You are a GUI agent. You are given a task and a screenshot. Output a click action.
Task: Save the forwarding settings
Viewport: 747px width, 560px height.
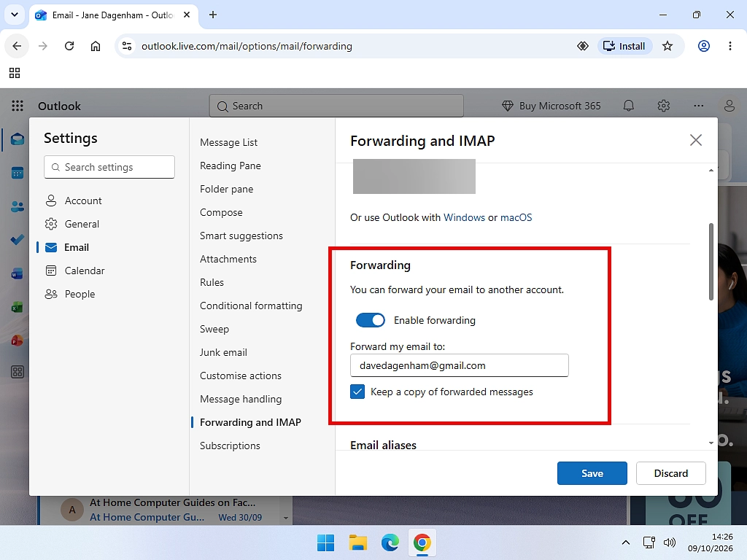(x=592, y=473)
